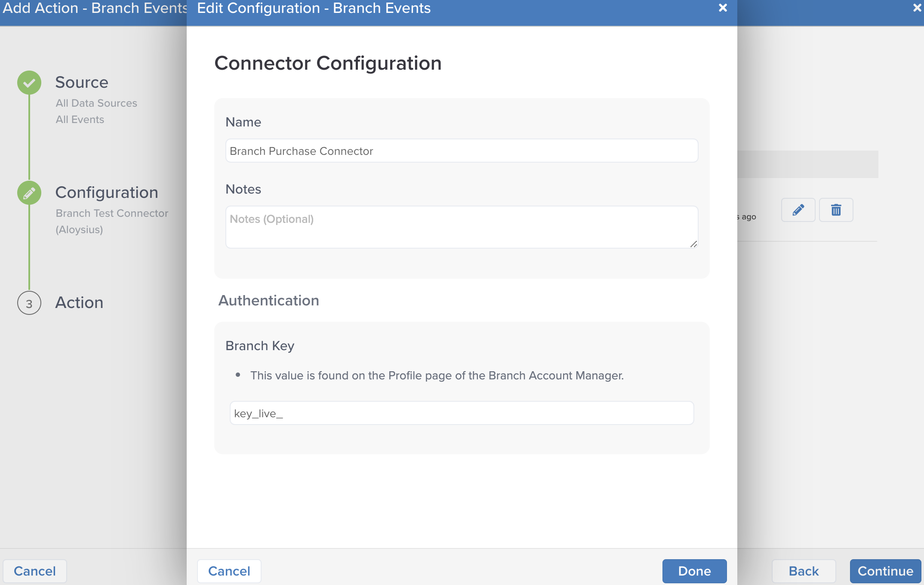This screenshot has height=585, width=924.
Task: Click the green Source step checkmark icon
Action: (29, 83)
